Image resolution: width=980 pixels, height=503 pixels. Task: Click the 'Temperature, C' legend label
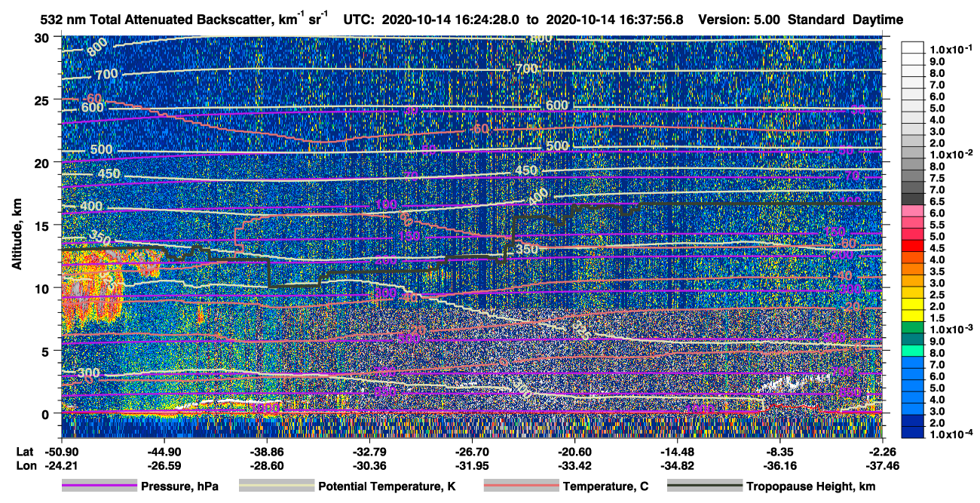click(605, 486)
